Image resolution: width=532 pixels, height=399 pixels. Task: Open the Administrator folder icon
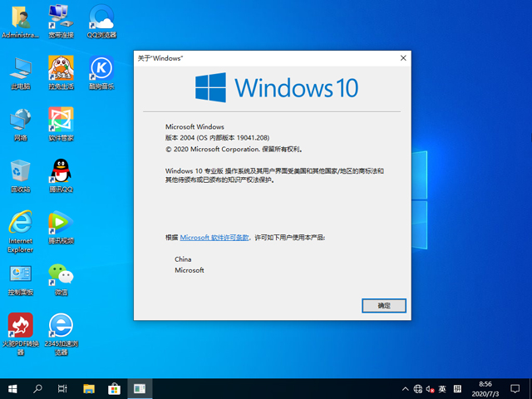click(20, 21)
